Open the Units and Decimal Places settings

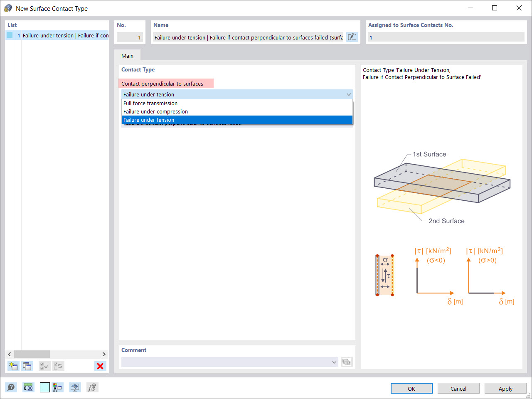click(x=28, y=387)
